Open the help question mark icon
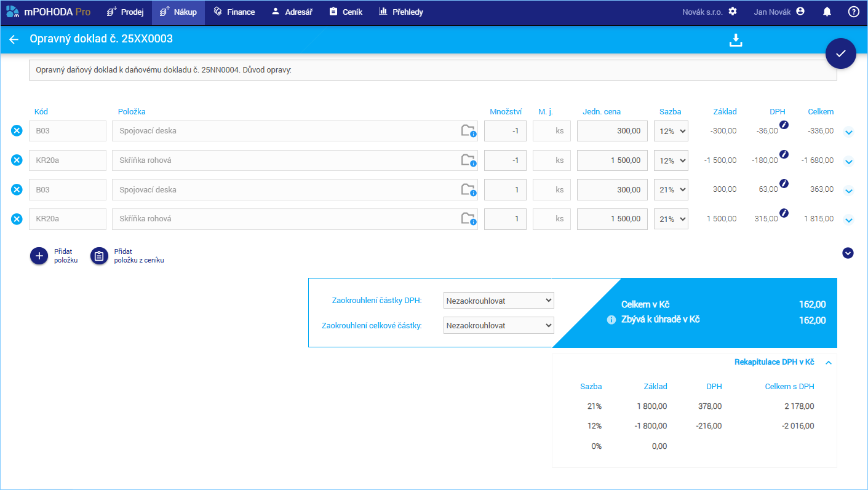868x490 pixels. (x=853, y=12)
